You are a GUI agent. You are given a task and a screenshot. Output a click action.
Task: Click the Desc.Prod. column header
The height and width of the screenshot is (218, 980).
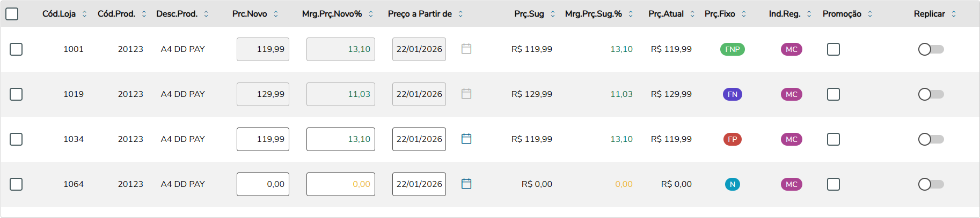point(177,14)
